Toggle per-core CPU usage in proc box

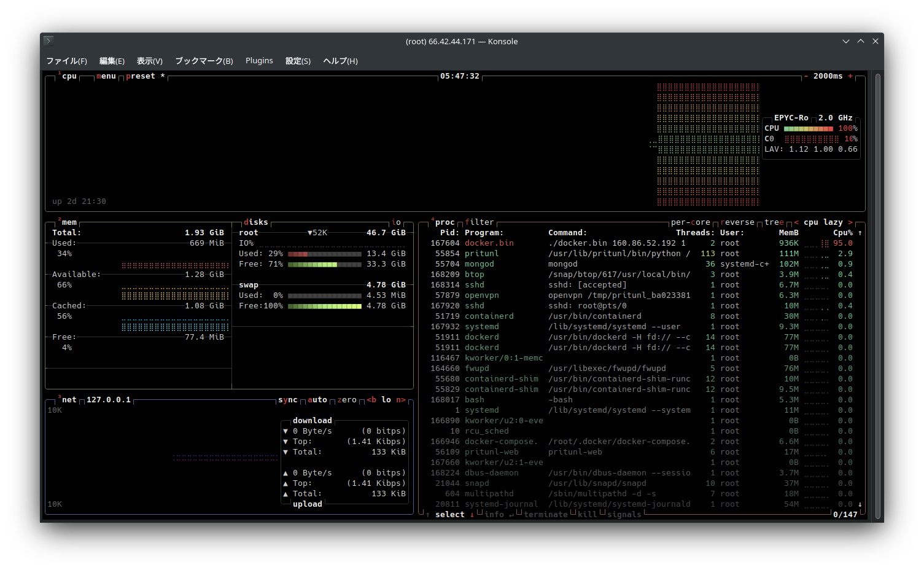(x=690, y=222)
